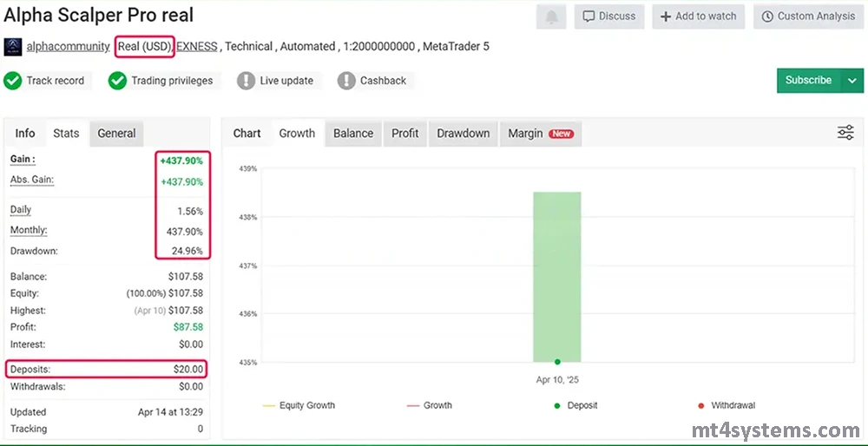
Task: Open the EXNESS broker link
Action: (197, 46)
